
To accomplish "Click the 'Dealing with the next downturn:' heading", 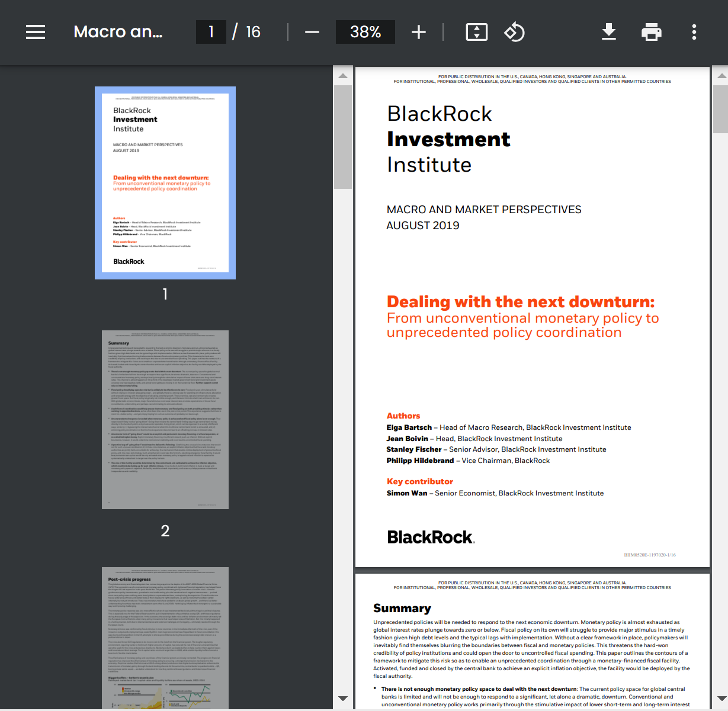I will coord(521,302).
